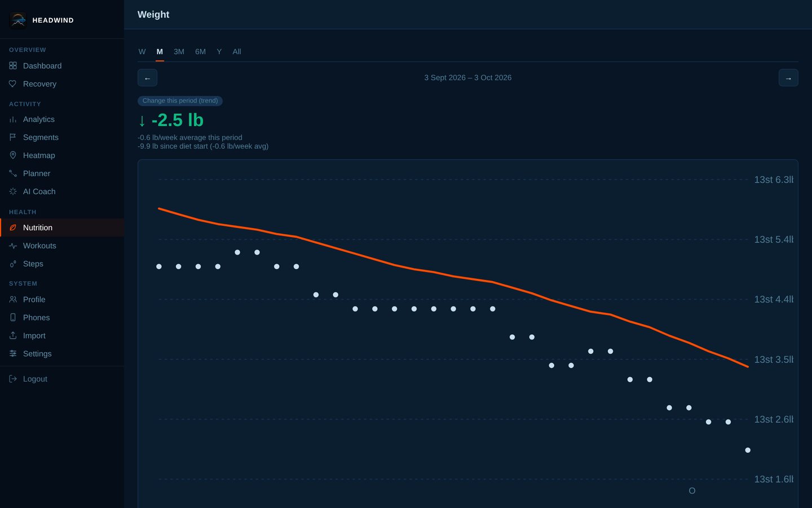The width and height of the screenshot is (812, 508).
Task: Click the Phones device icon
Action: tap(13, 318)
